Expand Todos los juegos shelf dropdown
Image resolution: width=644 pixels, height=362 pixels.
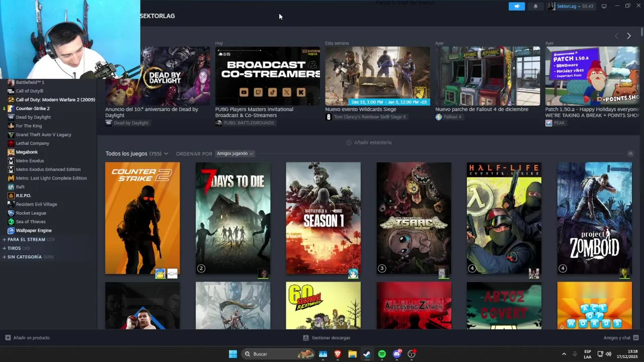pos(136,153)
